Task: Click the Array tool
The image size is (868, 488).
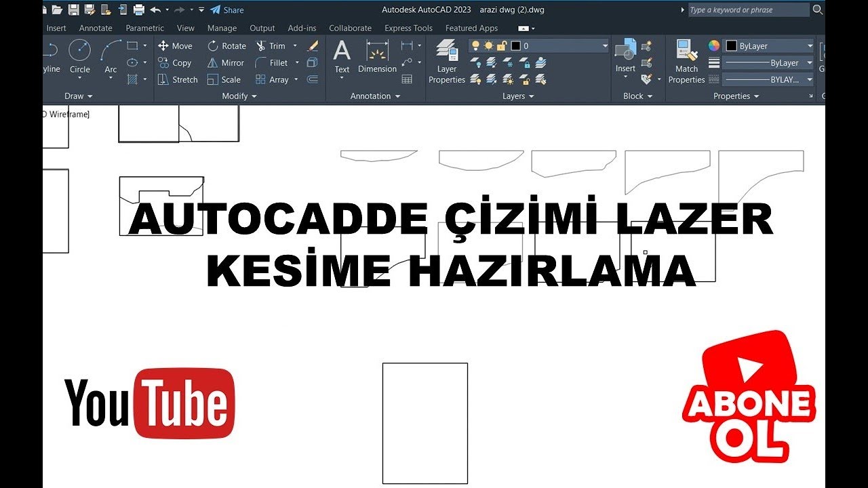Action: pyautogui.click(x=272, y=79)
